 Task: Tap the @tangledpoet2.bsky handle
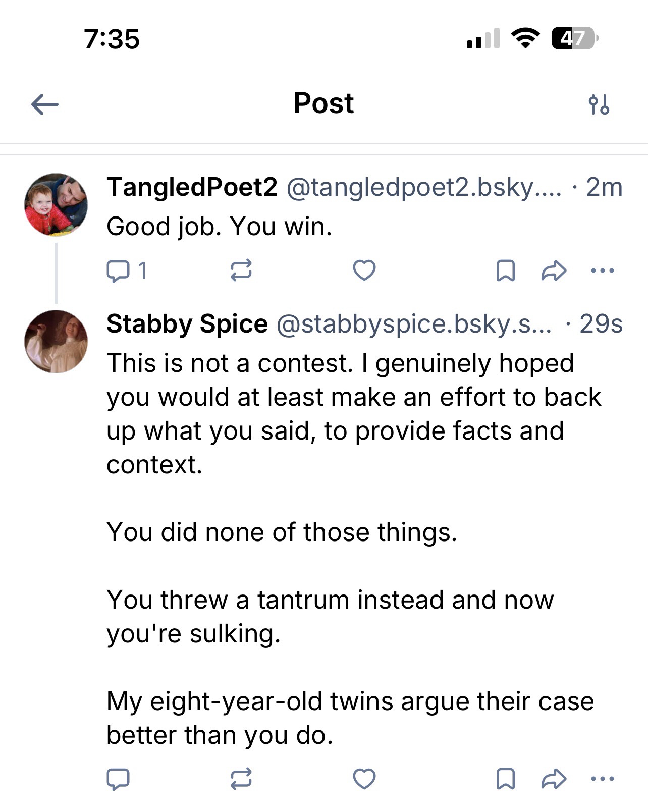tap(424, 188)
